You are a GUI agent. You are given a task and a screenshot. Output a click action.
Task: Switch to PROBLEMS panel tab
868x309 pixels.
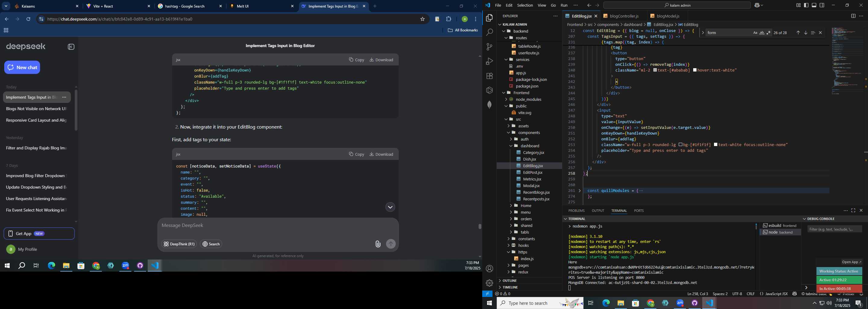click(576, 211)
